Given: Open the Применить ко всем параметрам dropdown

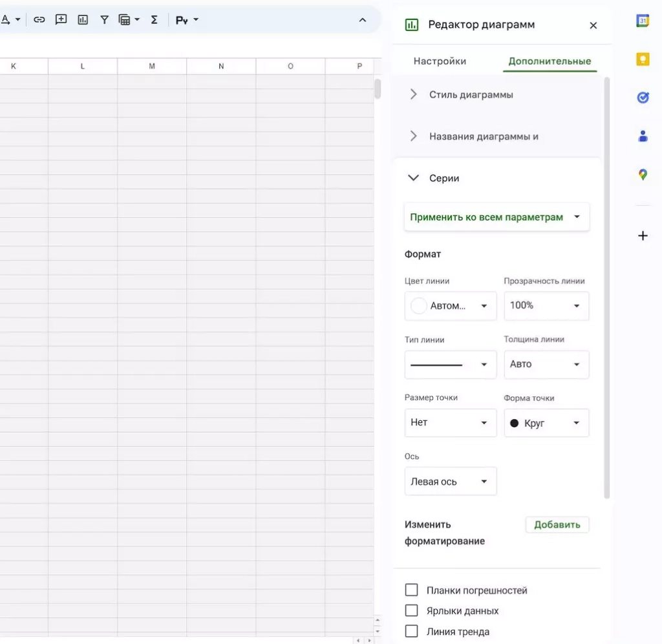Looking at the screenshot, I should [x=496, y=217].
